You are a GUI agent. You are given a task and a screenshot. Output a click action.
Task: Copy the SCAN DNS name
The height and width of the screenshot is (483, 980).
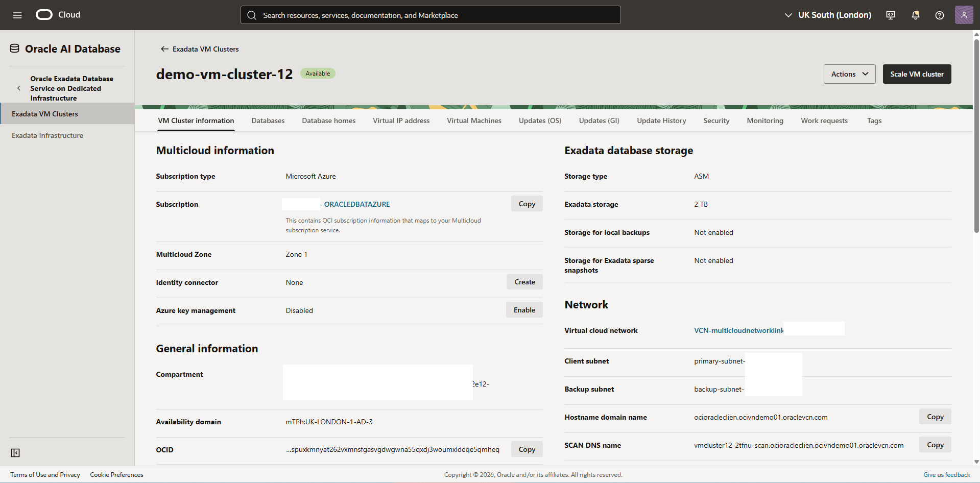pos(935,444)
